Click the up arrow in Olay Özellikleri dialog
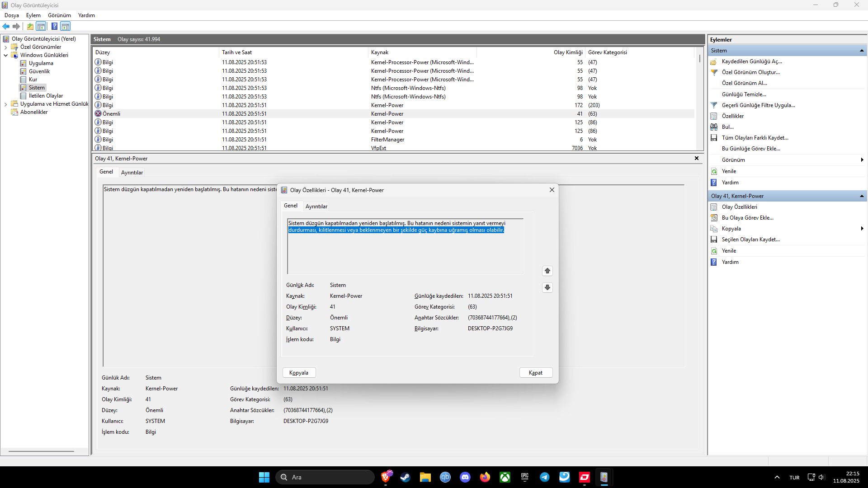The image size is (868, 488). 547,271
